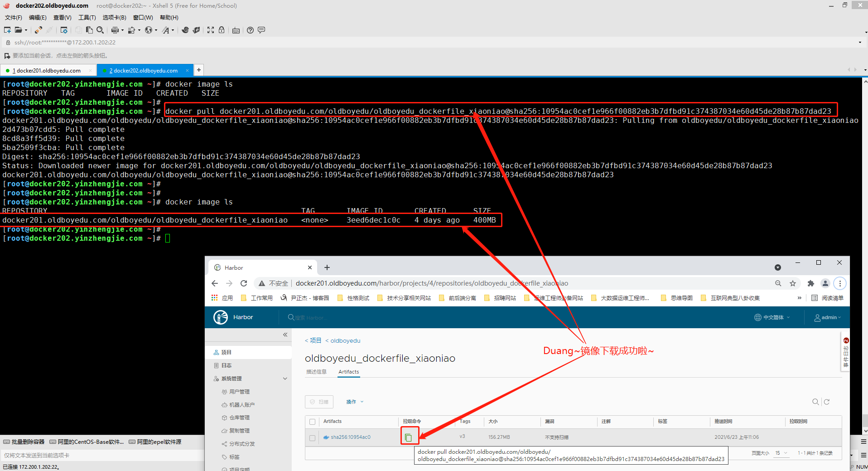
Task: Click the Xshell new session icon
Action: [7, 30]
